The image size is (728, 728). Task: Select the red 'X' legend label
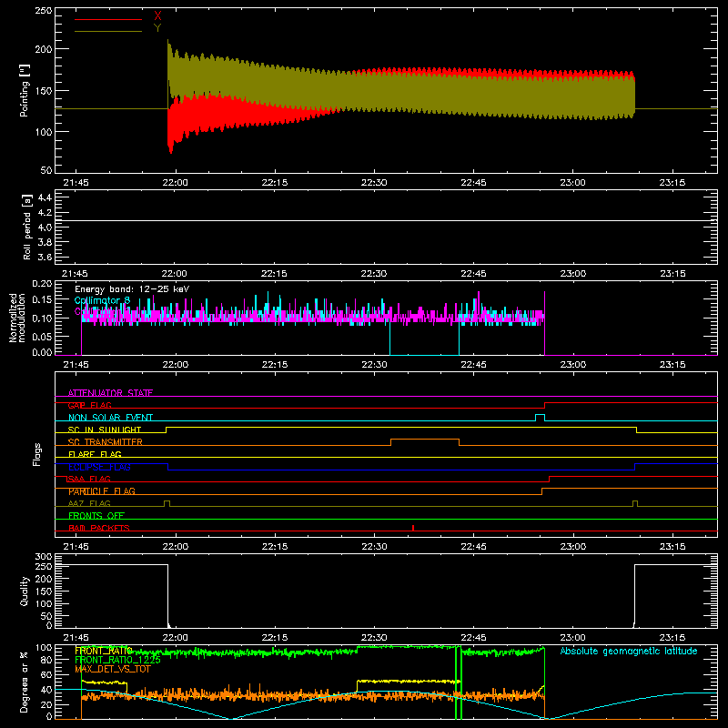157,16
